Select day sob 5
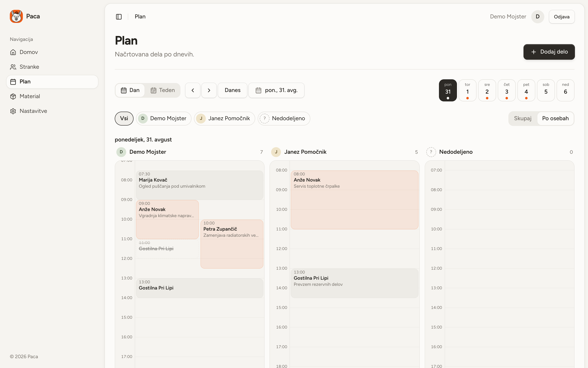This screenshot has height=368, width=588. tap(546, 90)
